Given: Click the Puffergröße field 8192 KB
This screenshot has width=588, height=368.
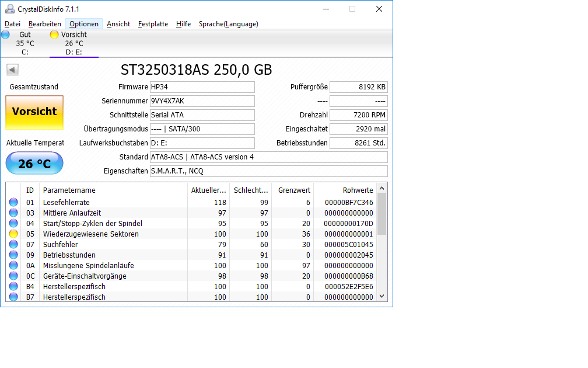Looking at the screenshot, I should point(359,87).
